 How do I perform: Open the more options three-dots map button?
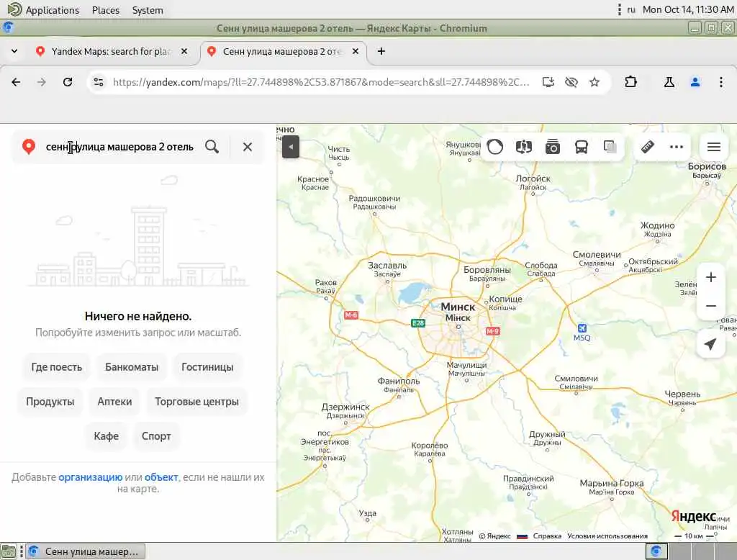pos(677,147)
